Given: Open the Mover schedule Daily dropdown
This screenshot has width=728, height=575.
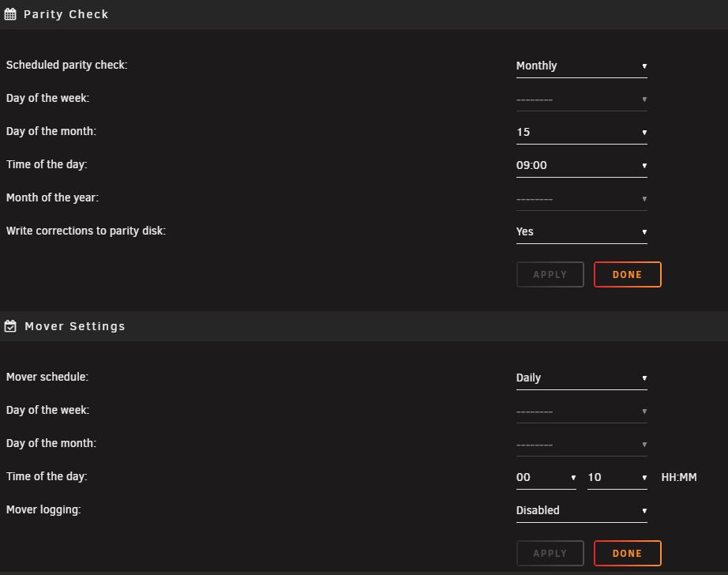Looking at the screenshot, I should pyautogui.click(x=581, y=378).
